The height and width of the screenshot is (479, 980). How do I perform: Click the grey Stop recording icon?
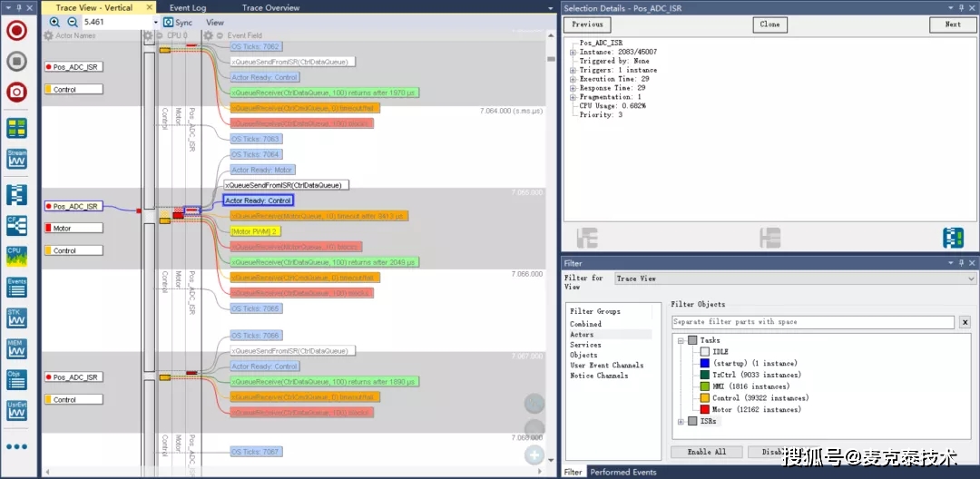pyautogui.click(x=17, y=61)
